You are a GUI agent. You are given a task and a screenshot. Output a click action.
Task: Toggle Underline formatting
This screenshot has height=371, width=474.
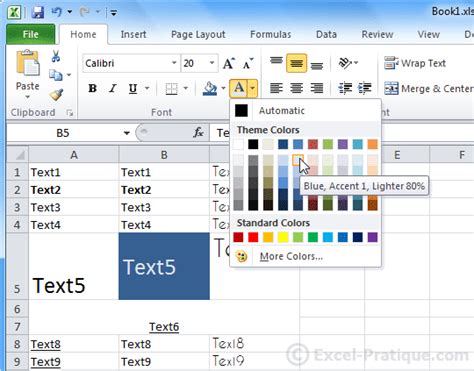[x=133, y=88]
